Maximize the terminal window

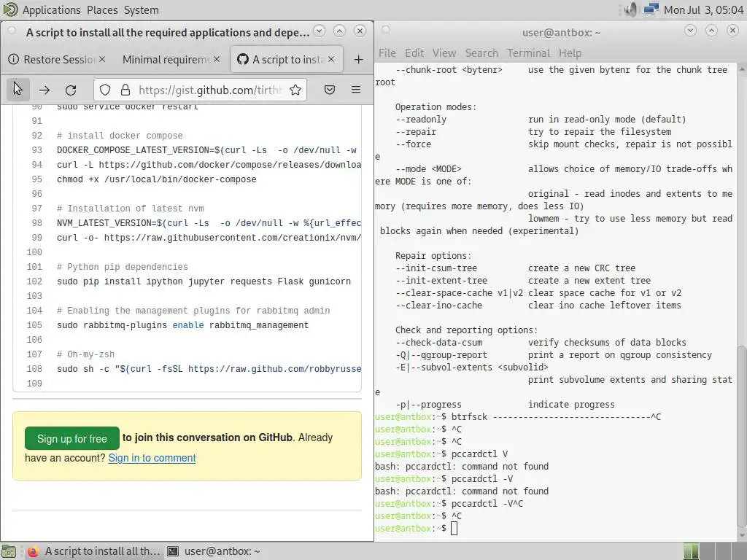(711, 31)
